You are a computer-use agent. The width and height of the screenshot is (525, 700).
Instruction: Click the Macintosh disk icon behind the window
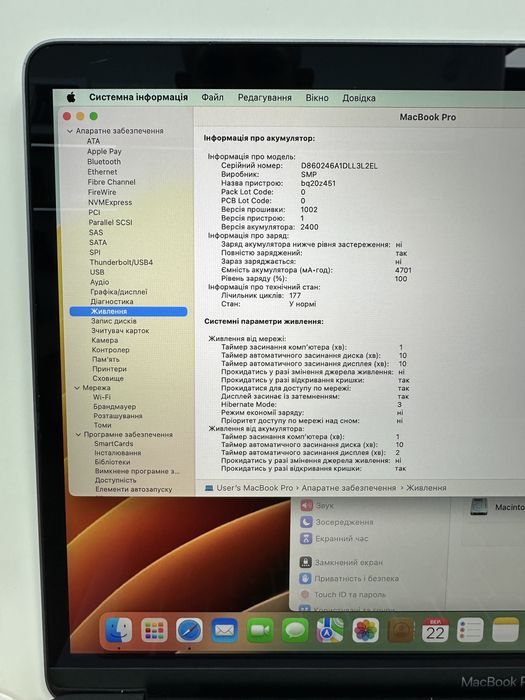pyautogui.click(x=479, y=508)
